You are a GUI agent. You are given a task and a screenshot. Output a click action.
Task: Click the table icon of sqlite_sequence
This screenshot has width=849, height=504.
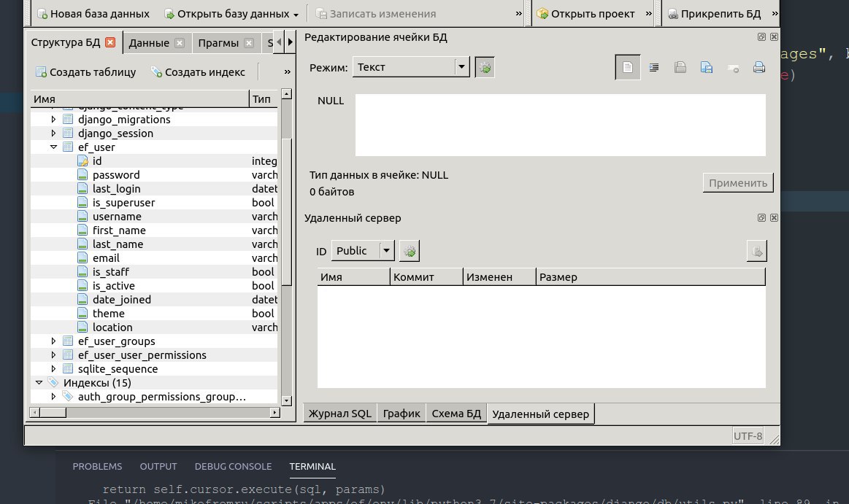(x=68, y=369)
